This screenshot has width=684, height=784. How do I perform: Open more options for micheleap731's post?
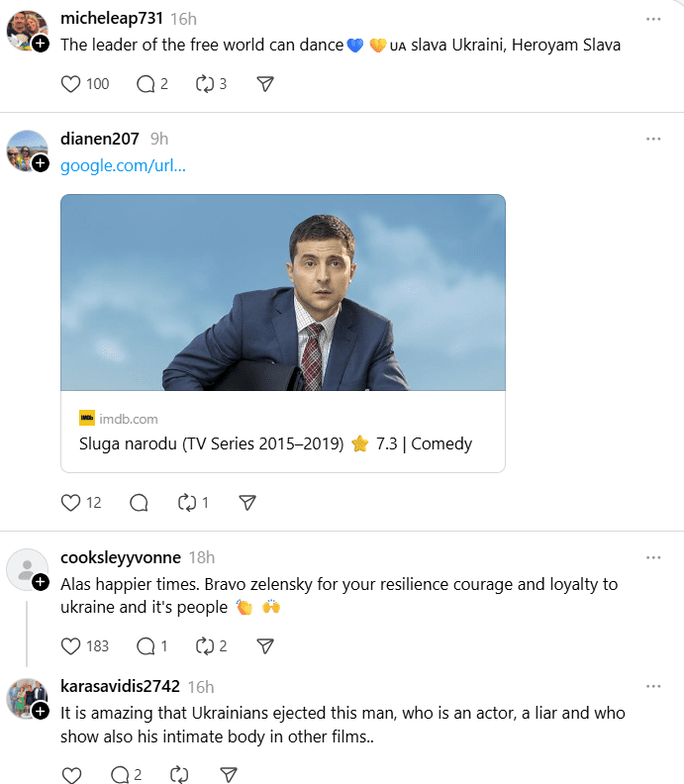(x=652, y=19)
